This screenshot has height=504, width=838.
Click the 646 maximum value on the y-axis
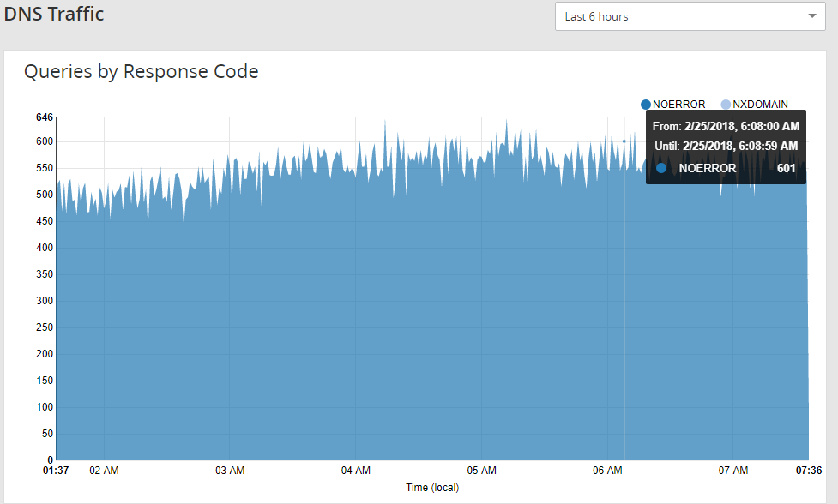pos(45,117)
